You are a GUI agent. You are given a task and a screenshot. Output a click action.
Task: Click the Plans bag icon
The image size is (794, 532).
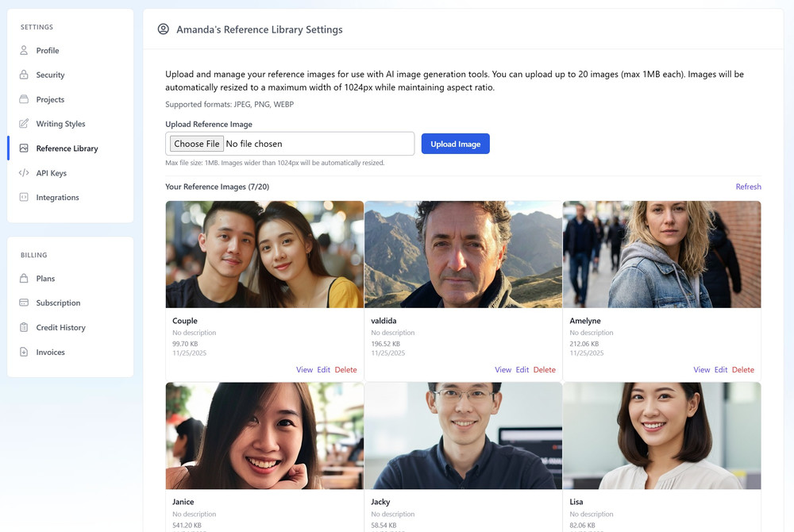pos(24,279)
